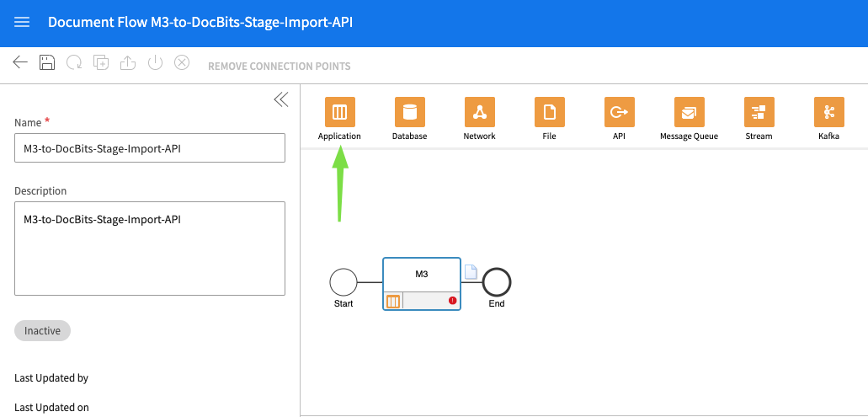Click Remove Connection Points button

click(279, 67)
